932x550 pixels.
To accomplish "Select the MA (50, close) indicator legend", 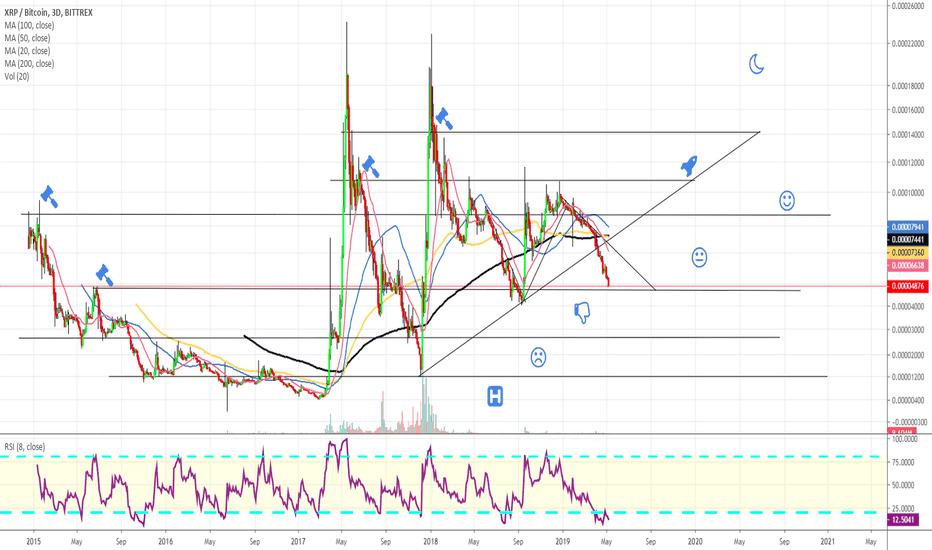I will tap(27, 38).
